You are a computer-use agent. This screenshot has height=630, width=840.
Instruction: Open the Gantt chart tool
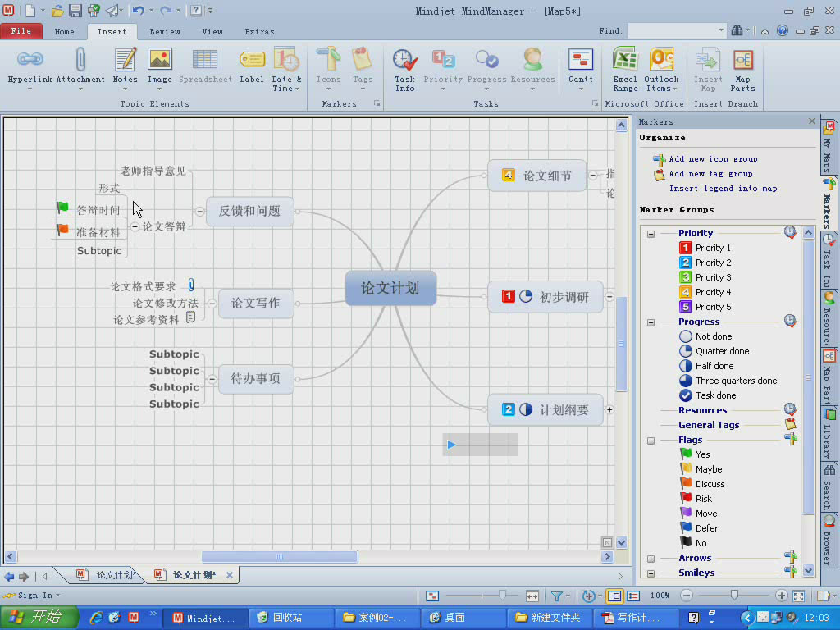tap(581, 69)
